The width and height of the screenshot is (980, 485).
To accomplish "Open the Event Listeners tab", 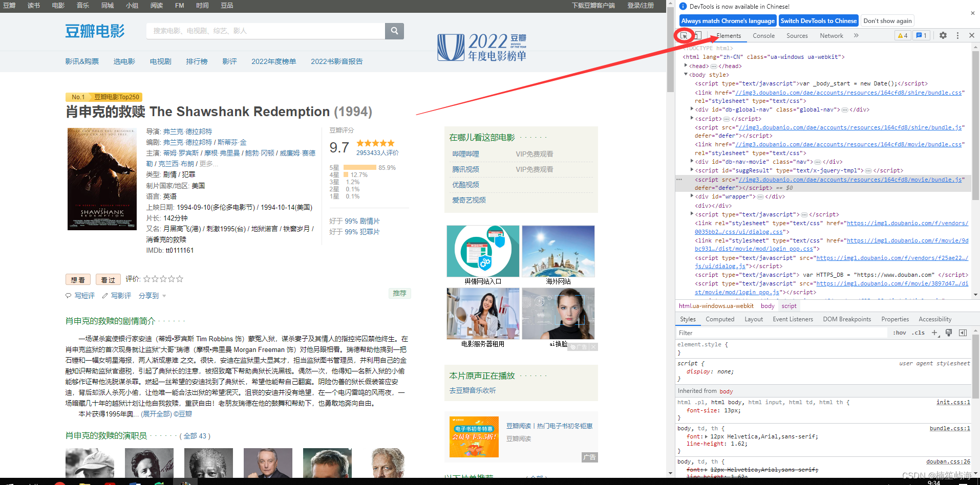I will tap(793, 319).
